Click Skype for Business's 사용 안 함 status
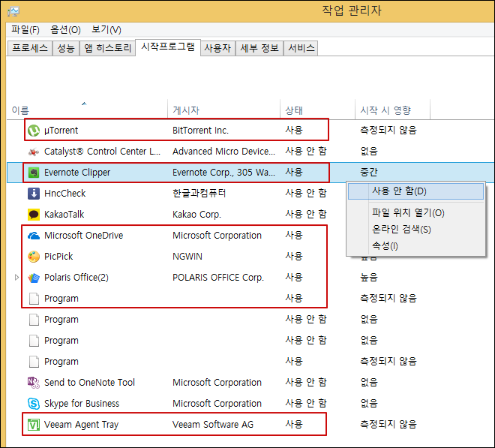Viewport: 495px width, 448px height. (x=305, y=404)
